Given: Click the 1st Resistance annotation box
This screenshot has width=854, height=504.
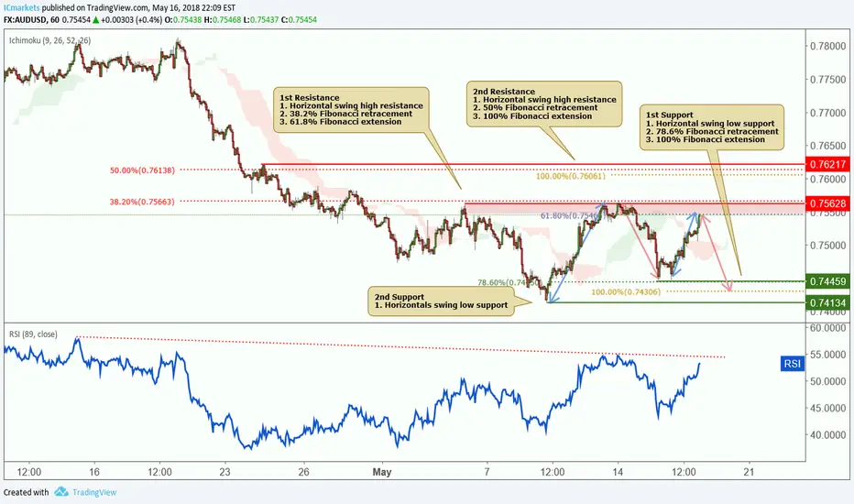Looking at the screenshot, I should (x=351, y=110).
